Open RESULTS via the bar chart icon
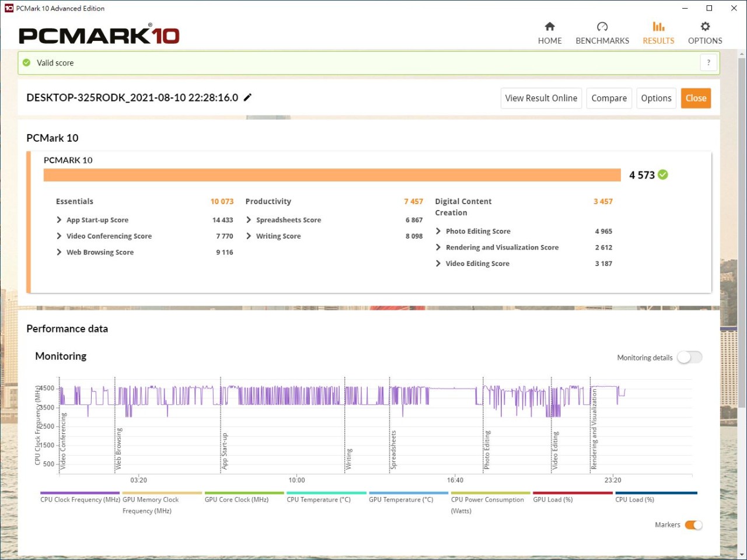This screenshot has height=560, width=747. (658, 26)
